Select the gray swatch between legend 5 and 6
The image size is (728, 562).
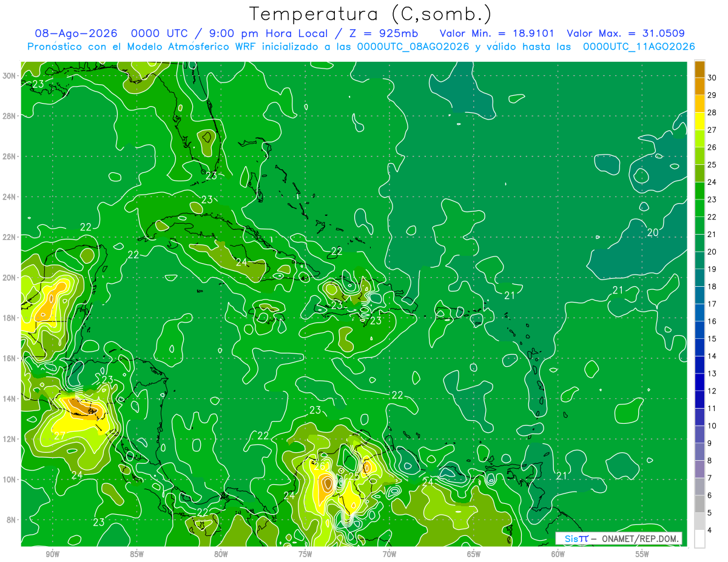pyautogui.click(x=699, y=504)
